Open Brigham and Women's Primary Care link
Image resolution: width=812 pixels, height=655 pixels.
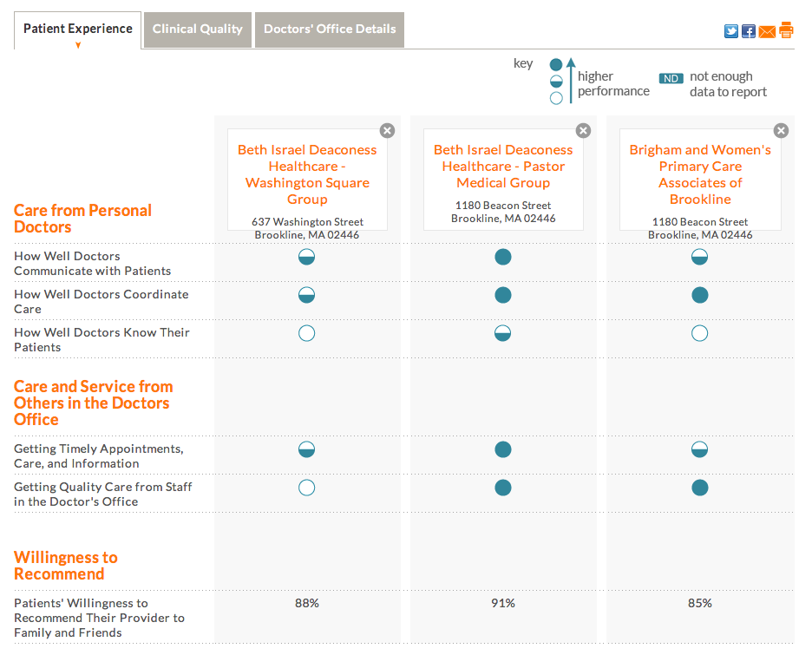point(700,174)
